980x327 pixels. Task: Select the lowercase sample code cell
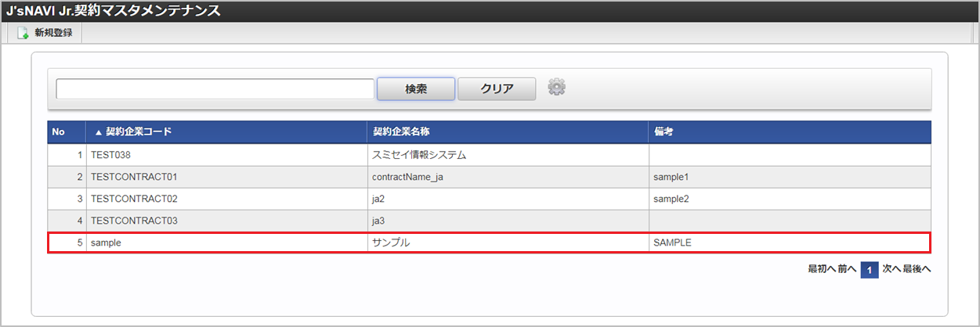tap(226, 243)
